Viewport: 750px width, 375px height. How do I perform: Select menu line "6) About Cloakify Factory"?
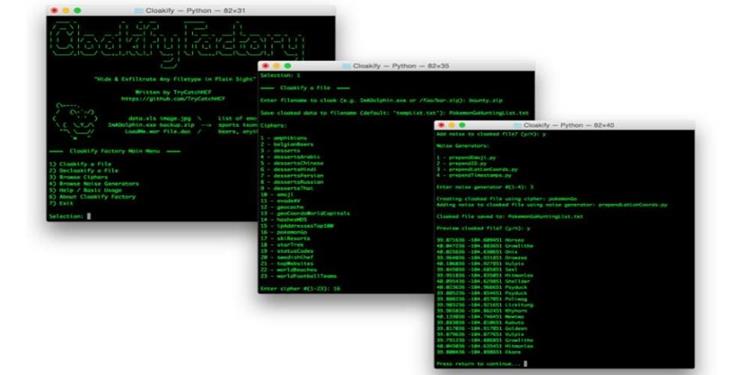tap(92, 197)
